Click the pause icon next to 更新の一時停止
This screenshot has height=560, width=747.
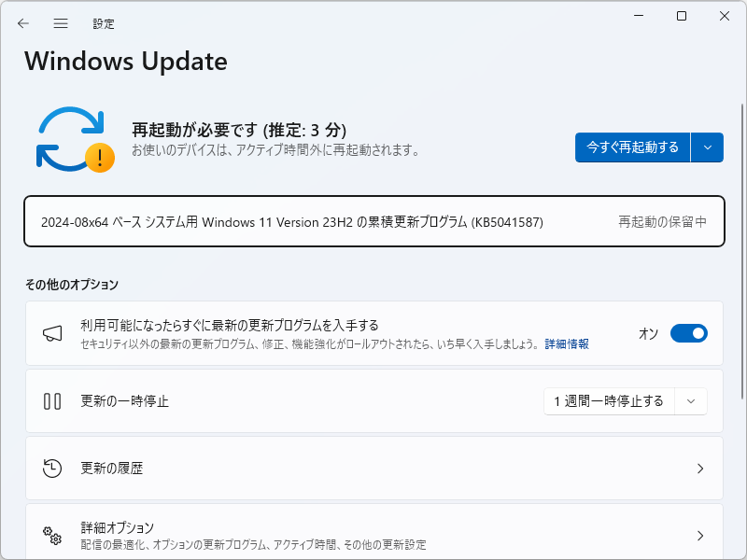pos(52,401)
